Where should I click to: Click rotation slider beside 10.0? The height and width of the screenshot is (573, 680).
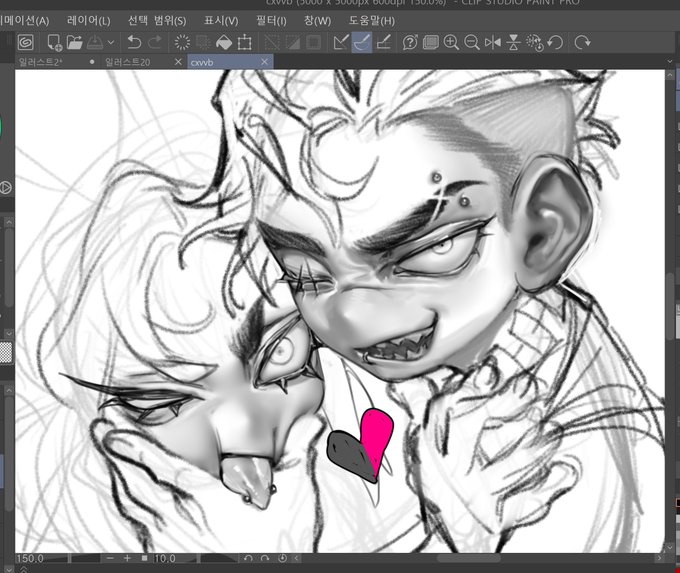(x=208, y=558)
